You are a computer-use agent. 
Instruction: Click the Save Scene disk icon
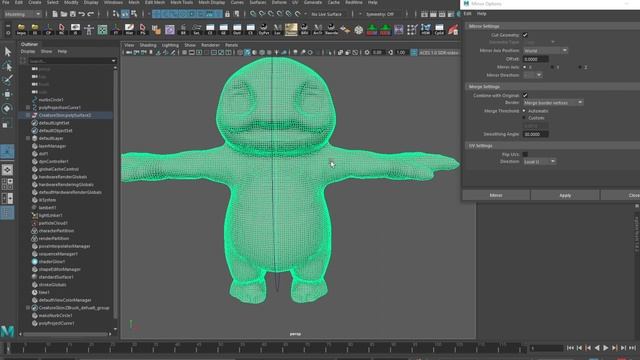[73, 14]
